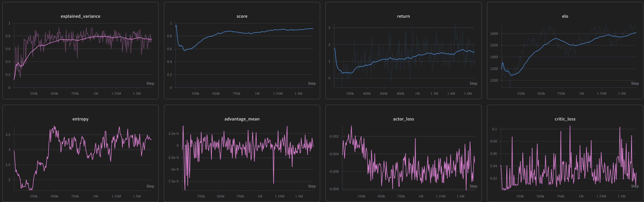Click the 1.6M tick on the return chart
Viewport: 644px width, 202px height.
tap(468, 94)
